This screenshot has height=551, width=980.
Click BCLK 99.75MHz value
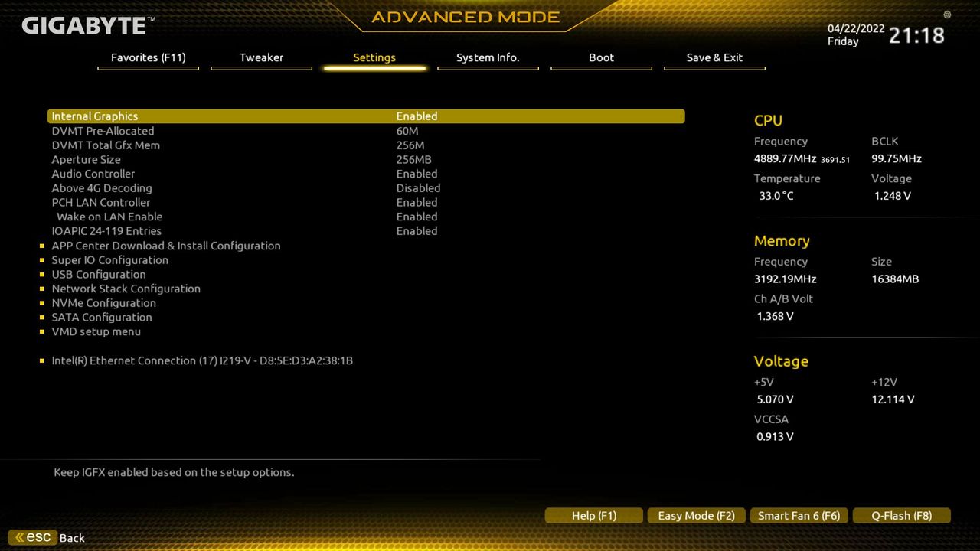pos(897,159)
